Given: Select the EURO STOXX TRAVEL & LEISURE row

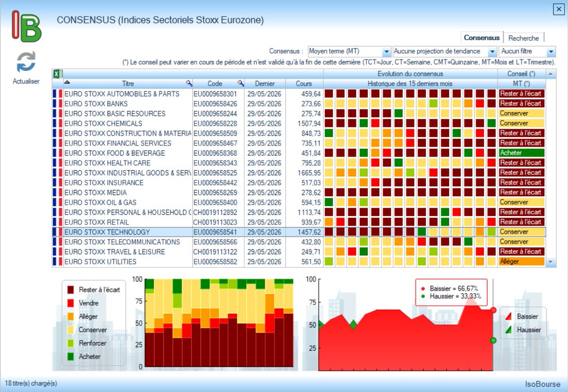Looking at the screenshot, I should click(299, 252).
